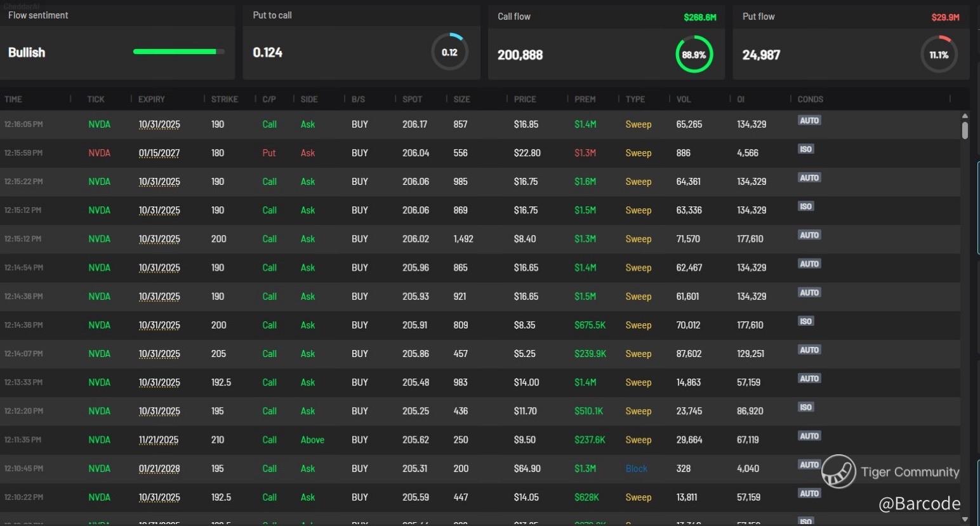980x526 pixels.
Task: Sort the table by the TIME column header
Action: coord(13,99)
